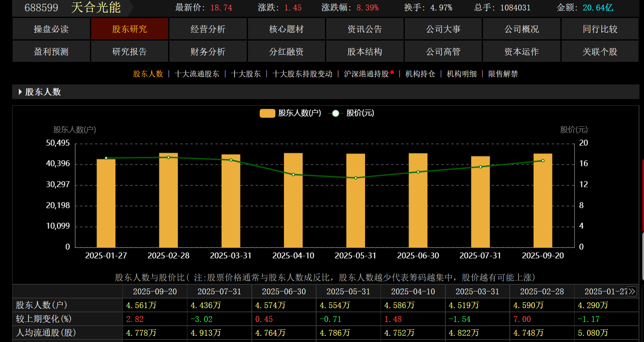This screenshot has width=644, height=342.
Task: Open 关联个股 tab
Action: tap(600, 51)
